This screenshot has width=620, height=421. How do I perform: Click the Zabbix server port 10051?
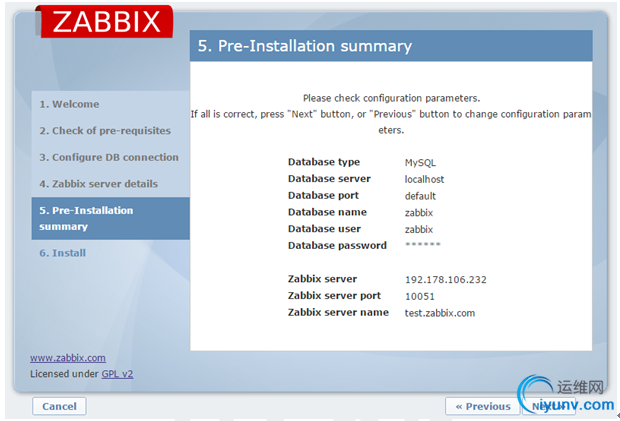point(420,296)
